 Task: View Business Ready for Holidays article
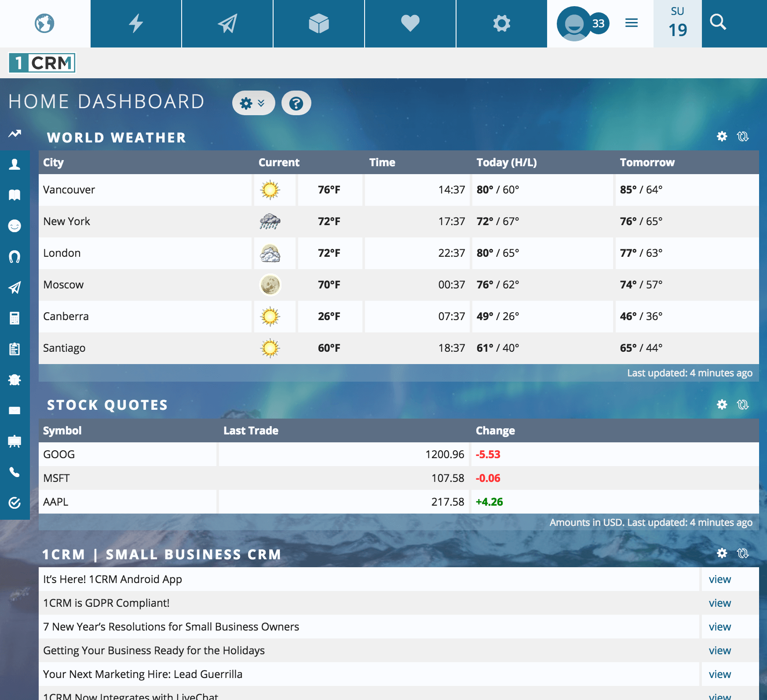tap(720, 651)
